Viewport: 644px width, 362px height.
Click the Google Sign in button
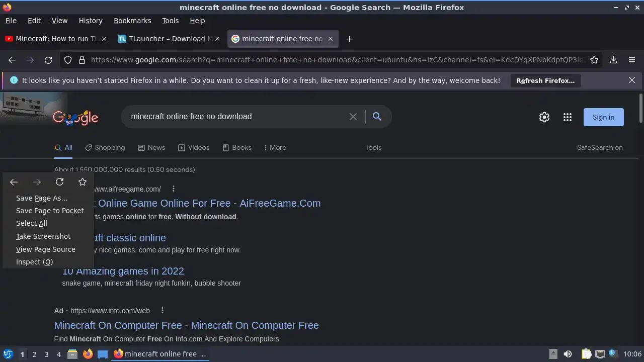[x=603, y=117]
